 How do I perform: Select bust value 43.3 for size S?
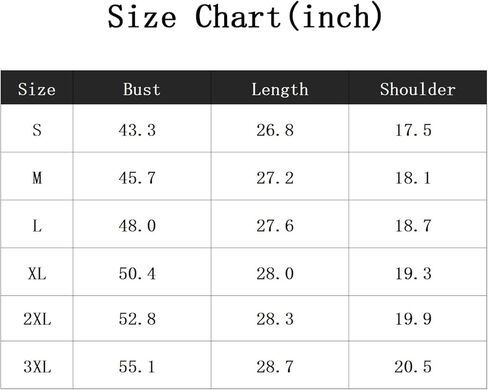pos(137,130)
